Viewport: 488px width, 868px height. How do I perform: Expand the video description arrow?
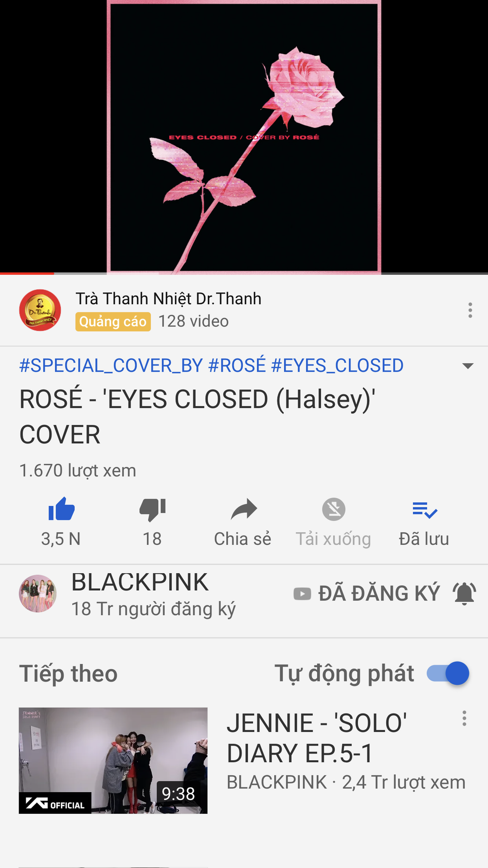coord(468,366)
